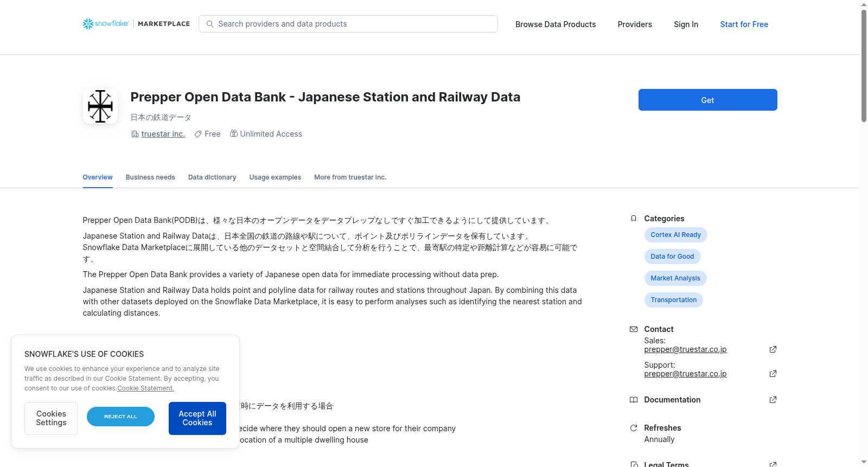The width and height of the screenshot is (868, 467).
Task: Click the Sales email prepper@truestar.co.jp
Action: (685, 349)
